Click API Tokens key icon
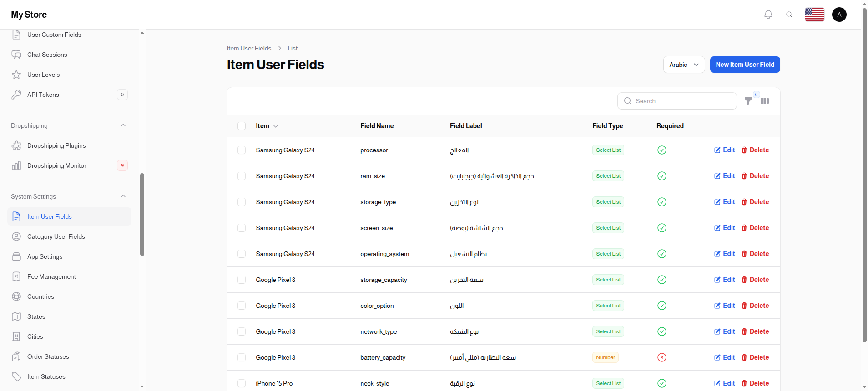 point(16,95)
